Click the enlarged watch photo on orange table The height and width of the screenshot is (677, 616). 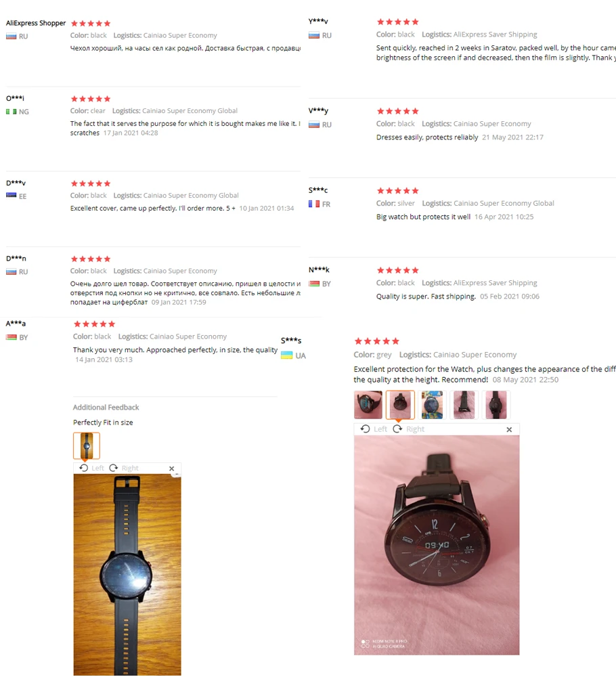pos(127,575)
